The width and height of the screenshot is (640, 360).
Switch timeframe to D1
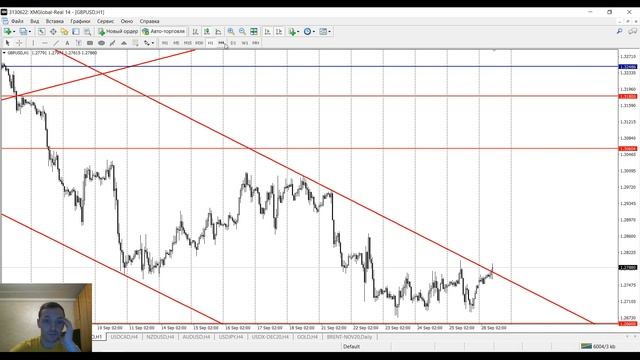pyautogui.click(x=233, y=43)
